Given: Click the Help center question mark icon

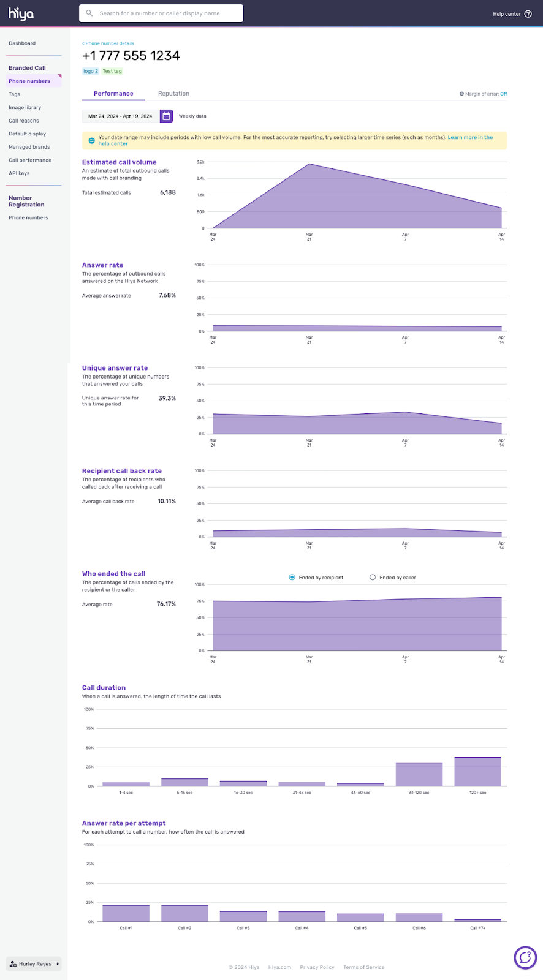Looking at the screenshot, I should (x=528, y=14).
